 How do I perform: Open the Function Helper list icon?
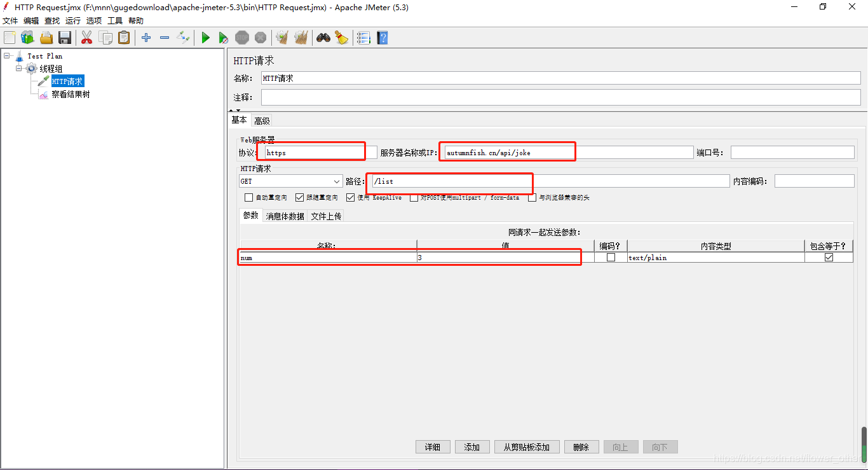click(363, 38)
